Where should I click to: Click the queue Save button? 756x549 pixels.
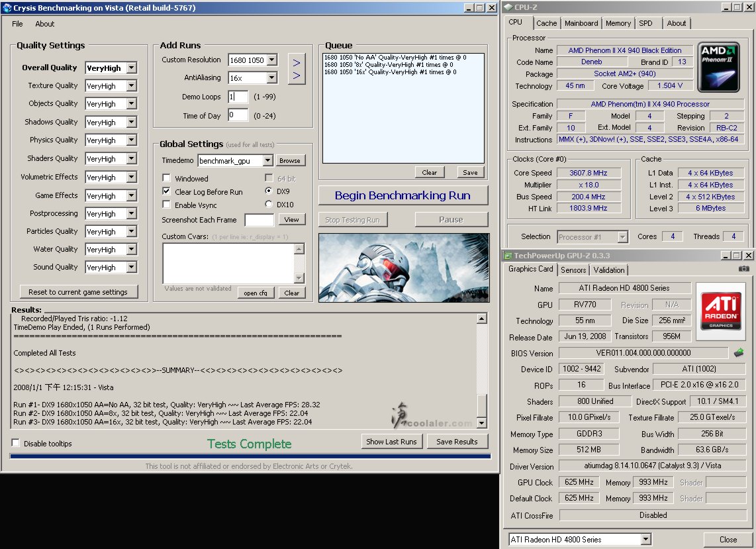(470, 172)
